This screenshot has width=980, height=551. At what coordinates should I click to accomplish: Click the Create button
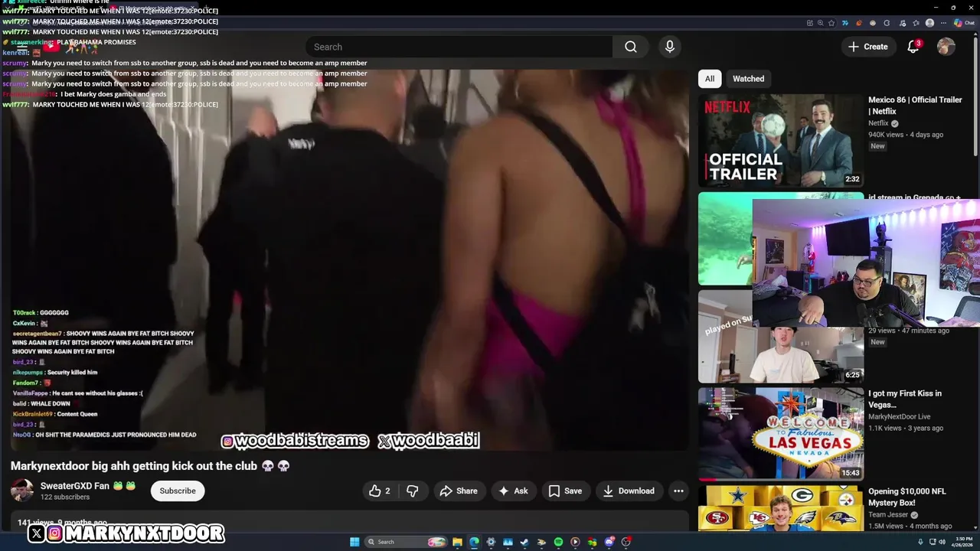click(867, 47)
